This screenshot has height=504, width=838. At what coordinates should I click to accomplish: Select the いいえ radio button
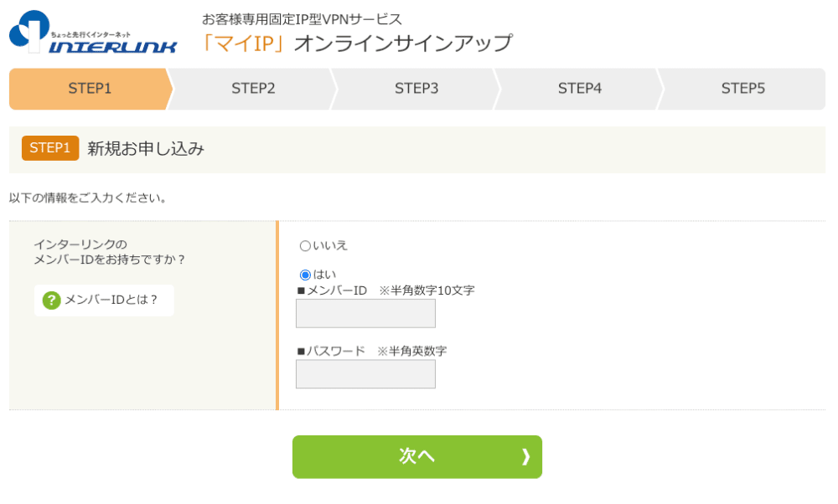point(305,245)
